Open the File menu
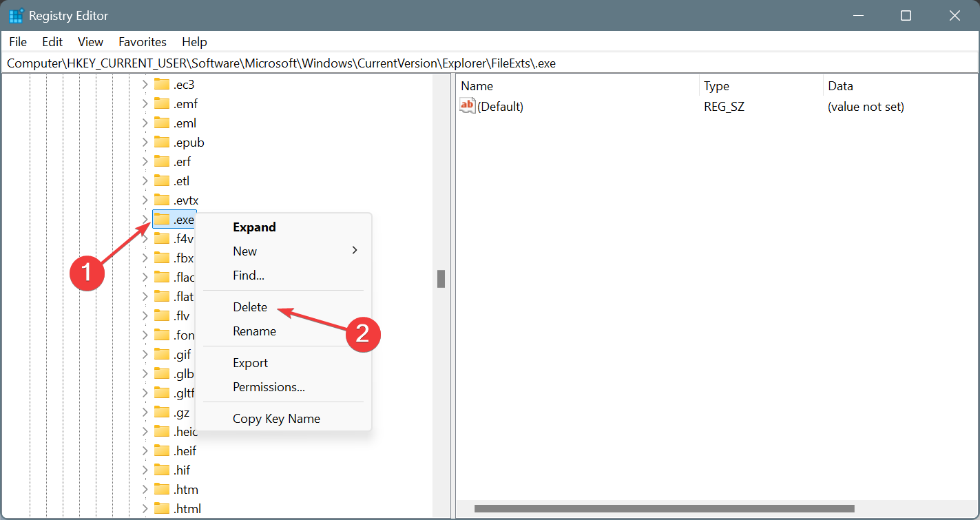The width and height of the screenshot is (980, 520). [x=18, y=42]
